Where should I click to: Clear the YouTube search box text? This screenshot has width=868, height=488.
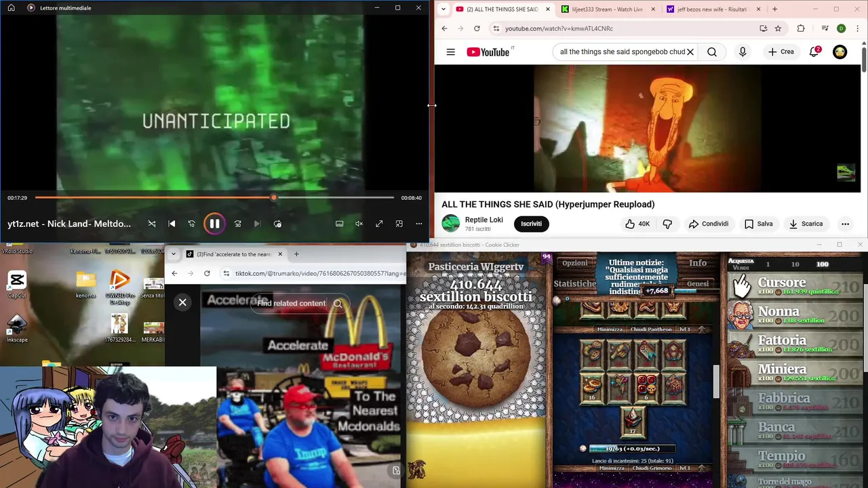point(690,52)
